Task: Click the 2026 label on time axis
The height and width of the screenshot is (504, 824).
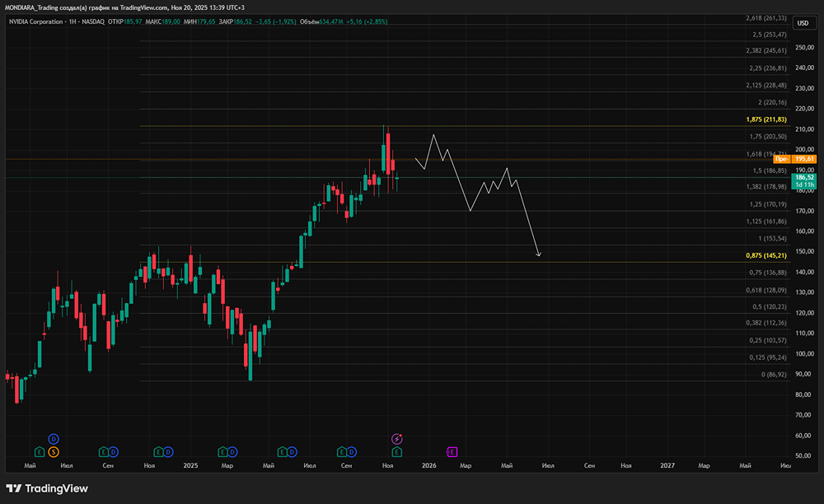Action: [x=428, y=466]
